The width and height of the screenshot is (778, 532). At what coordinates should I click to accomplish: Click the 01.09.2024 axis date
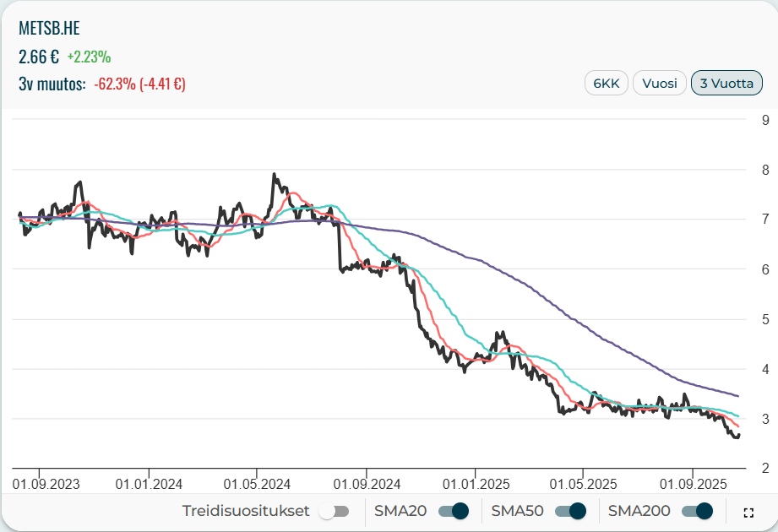tap(367, 484)
